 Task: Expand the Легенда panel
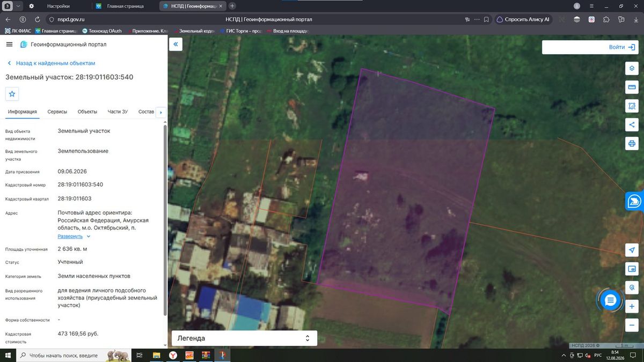pyautogui.click(x=244, y=338)
